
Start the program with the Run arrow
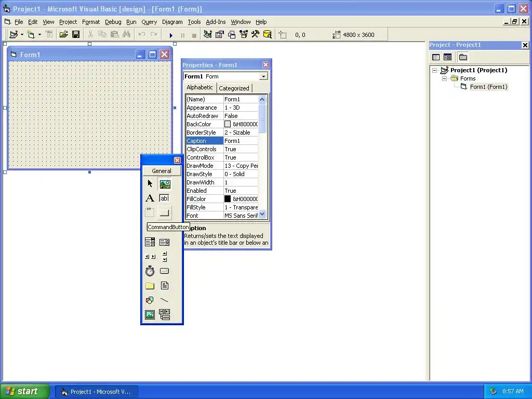click(x=171, y=35)
